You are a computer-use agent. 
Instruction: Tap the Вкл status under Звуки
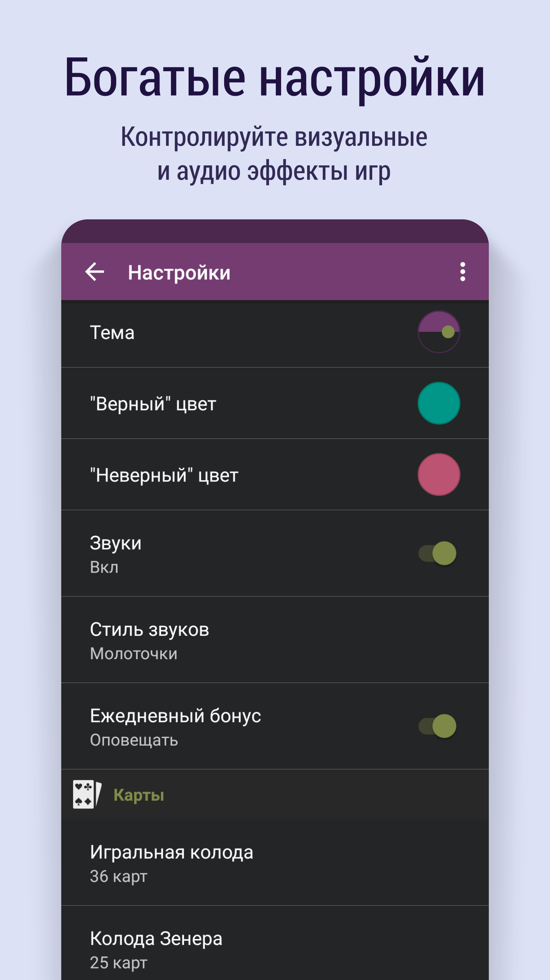(104, 567)
